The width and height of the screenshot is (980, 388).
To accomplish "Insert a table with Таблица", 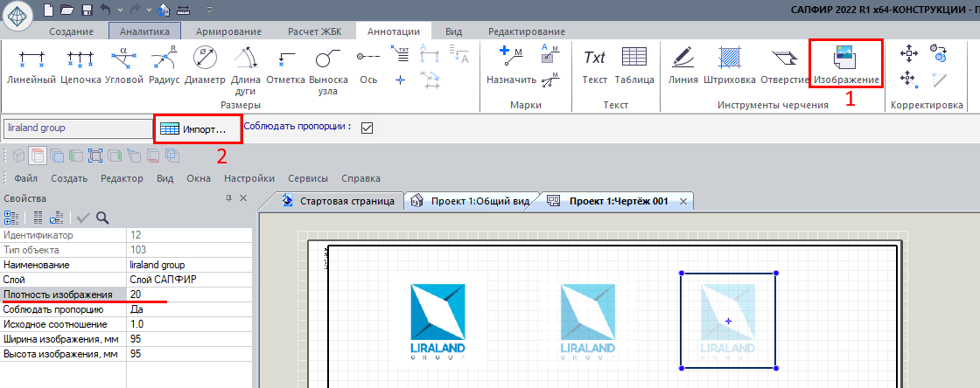I will [634, 66].
